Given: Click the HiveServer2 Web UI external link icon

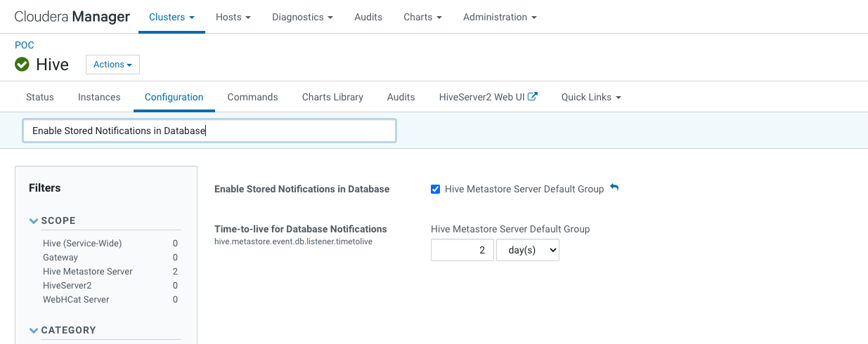Looking at the screenshot, I should (533, 97).
